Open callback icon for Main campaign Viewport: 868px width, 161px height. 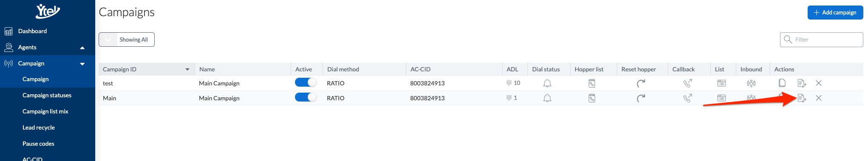(687, 98)
